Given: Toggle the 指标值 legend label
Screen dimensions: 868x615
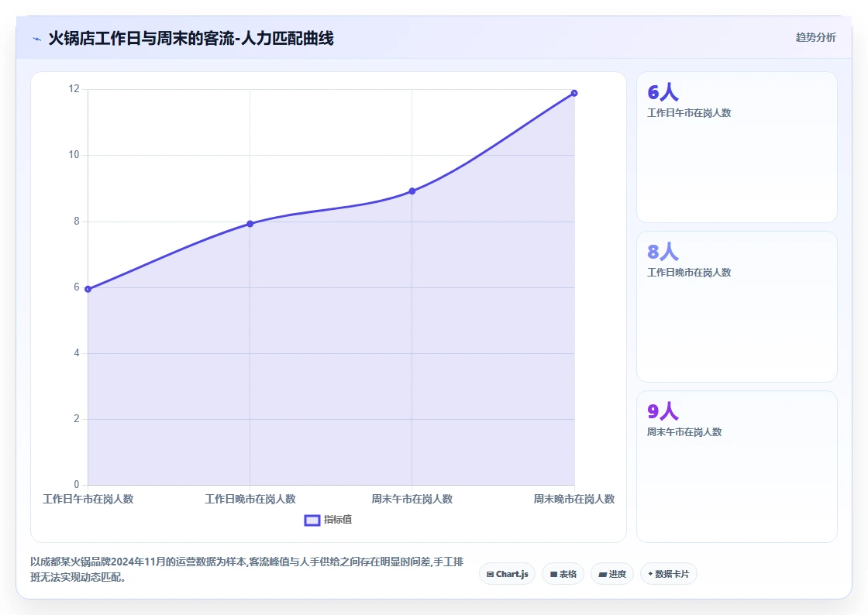Looking at the screenshot, I should [x=338, y=519].
